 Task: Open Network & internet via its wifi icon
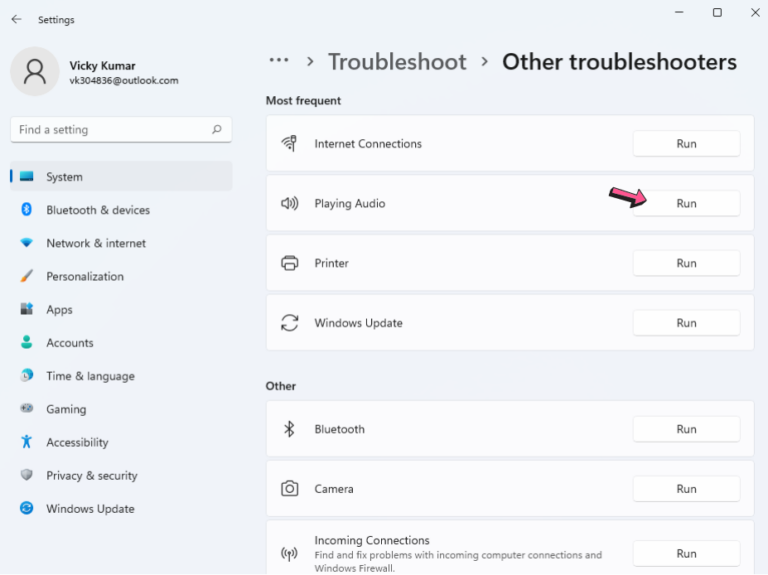(27, 243)
